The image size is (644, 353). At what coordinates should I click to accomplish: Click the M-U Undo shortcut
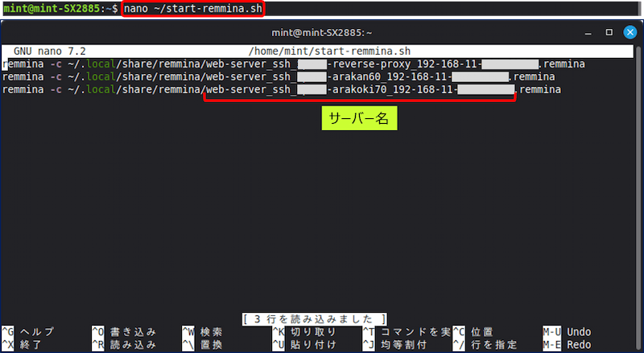567,332
